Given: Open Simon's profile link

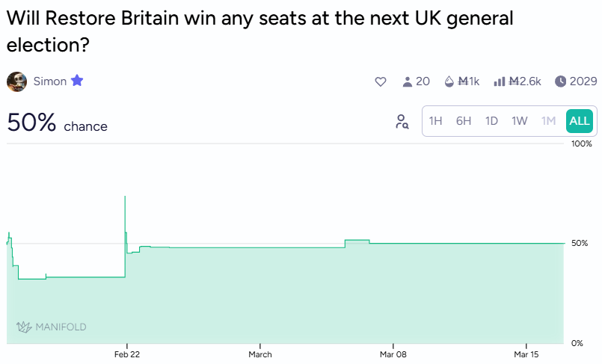Looking at the screenshot, I should (x=49, y=81).
